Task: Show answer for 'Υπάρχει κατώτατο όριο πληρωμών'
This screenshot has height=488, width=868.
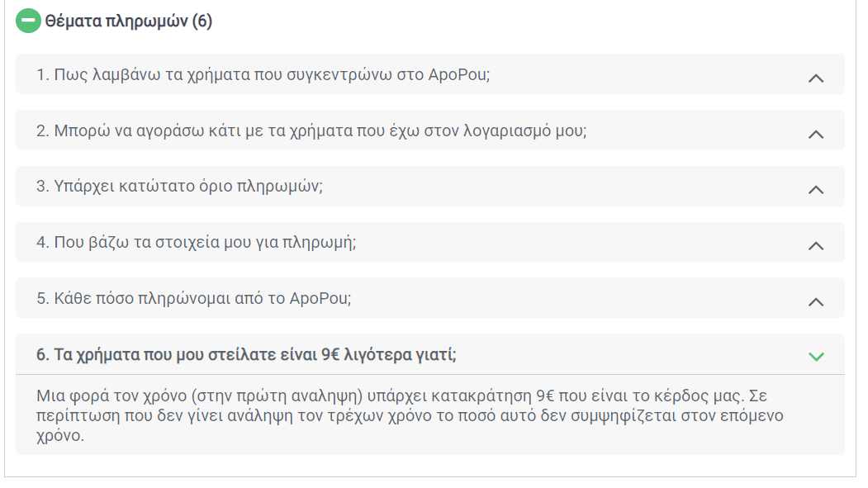Action: (429, 187)
